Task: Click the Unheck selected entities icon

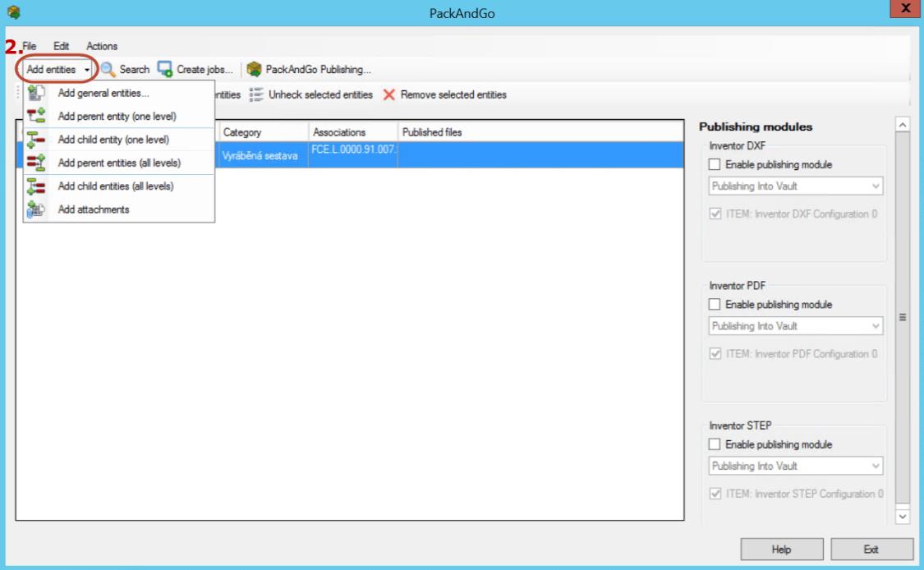Action: tap(256, 94)
